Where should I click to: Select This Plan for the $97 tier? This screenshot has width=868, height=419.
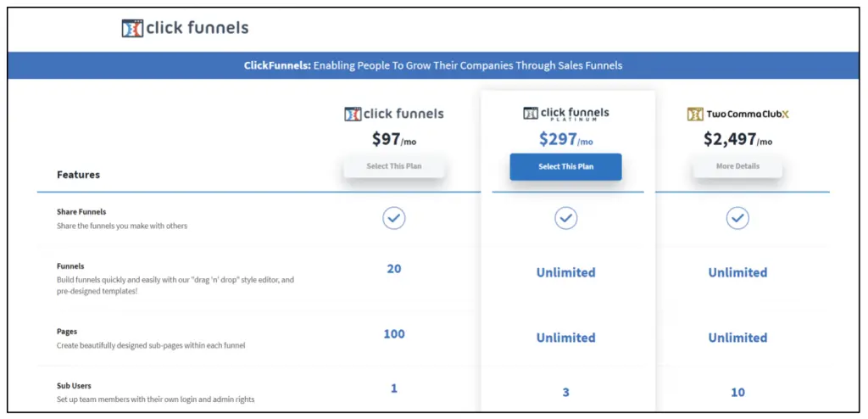[x=394, y=166]
